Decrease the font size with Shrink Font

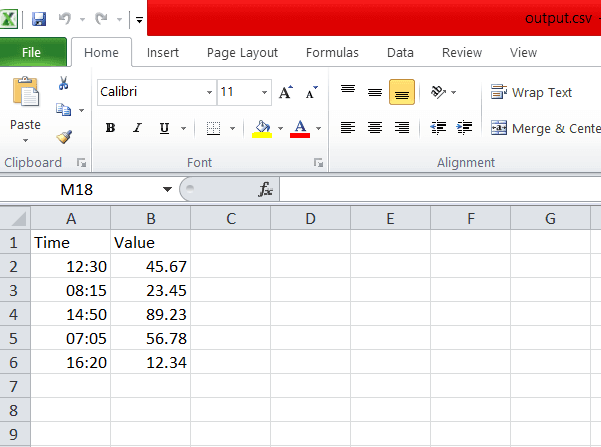click(x=312, y=92)
